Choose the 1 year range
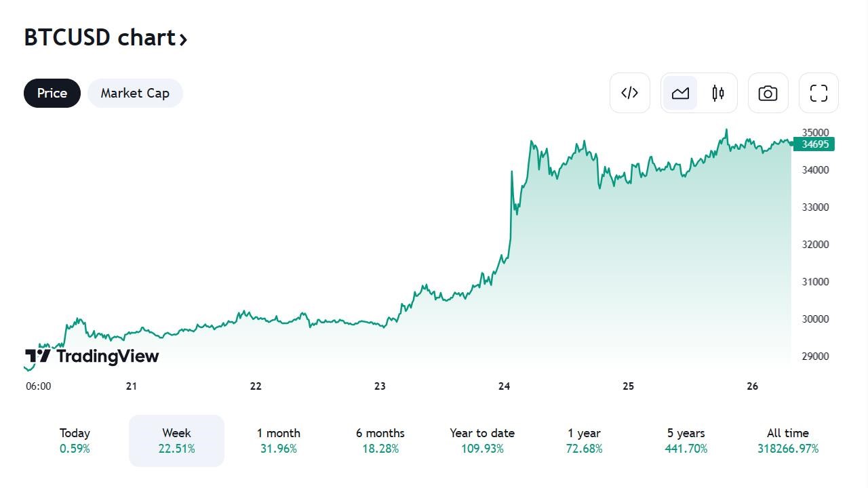 584,441
